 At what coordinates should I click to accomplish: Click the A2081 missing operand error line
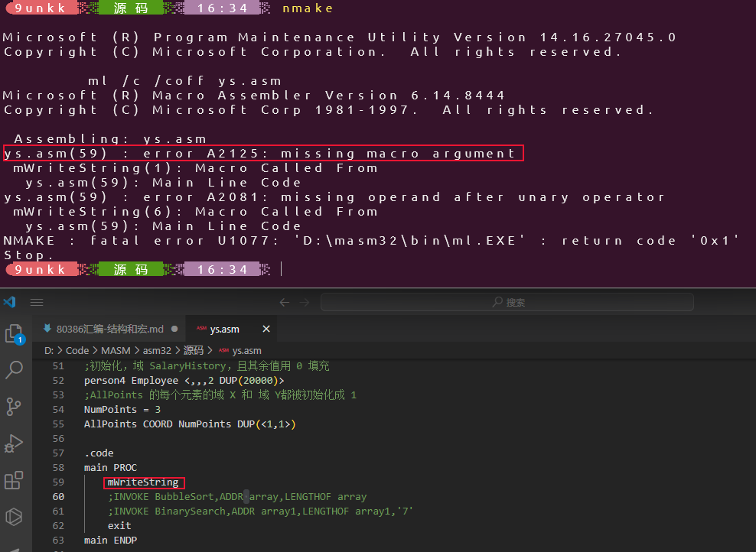pos(334,197)
